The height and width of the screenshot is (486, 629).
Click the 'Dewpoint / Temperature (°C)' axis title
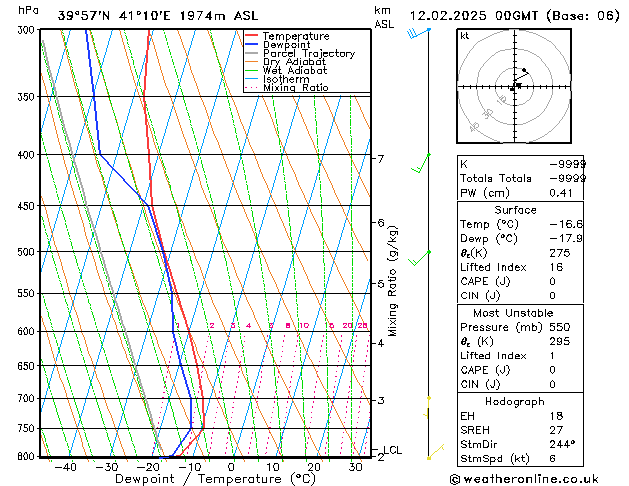coord(215,479)
